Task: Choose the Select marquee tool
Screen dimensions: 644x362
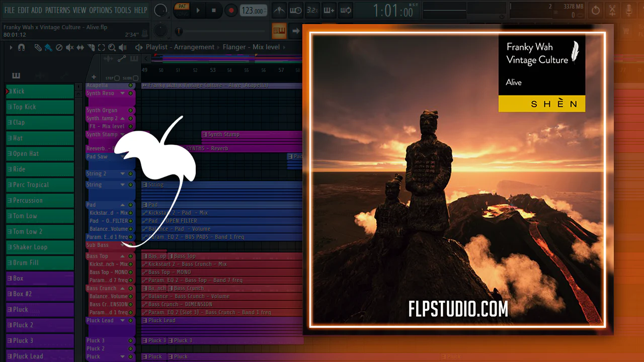Action: [x=101, y=47]
